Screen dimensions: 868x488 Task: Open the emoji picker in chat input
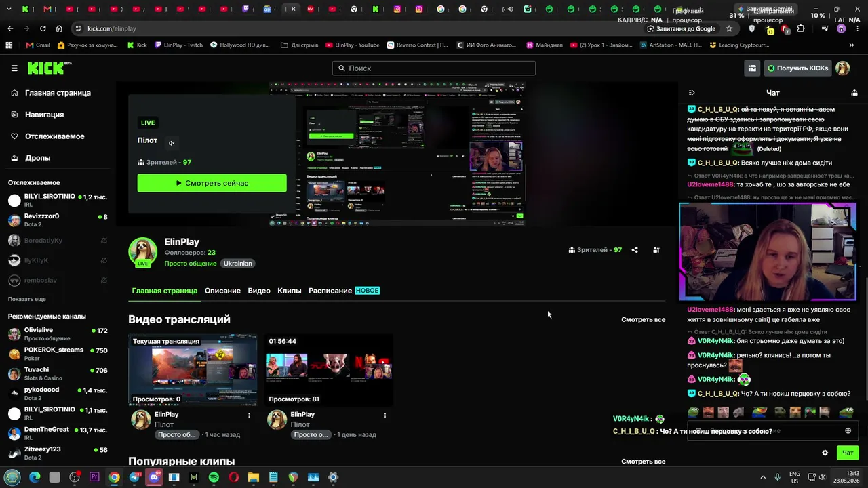848,431
